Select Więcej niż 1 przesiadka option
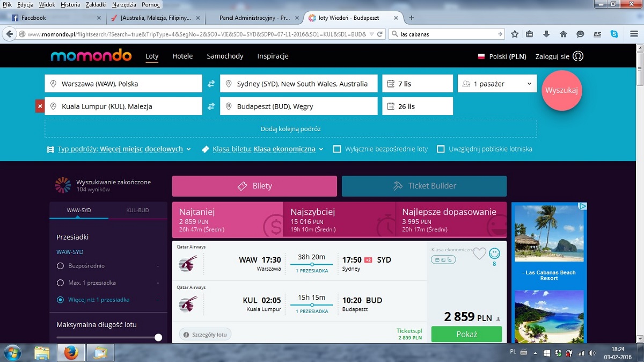This screenshot has width=644, height=362. click(60, 300)
